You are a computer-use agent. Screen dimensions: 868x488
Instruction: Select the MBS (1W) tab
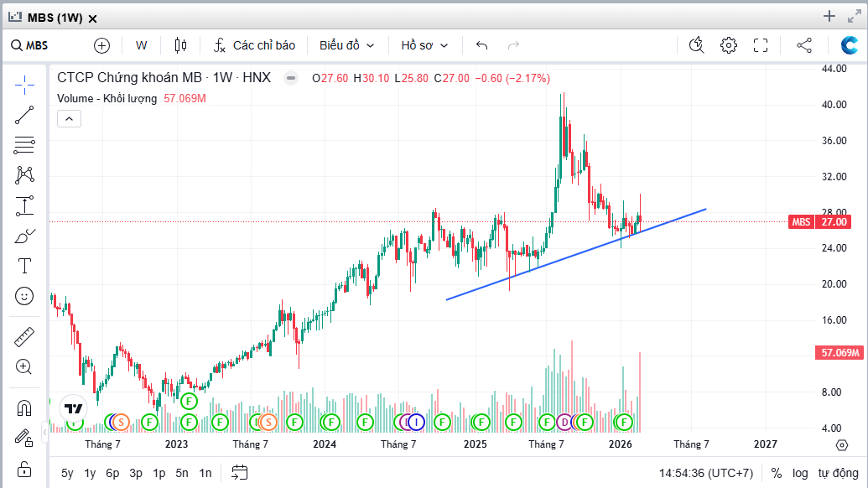coord(55,18)
